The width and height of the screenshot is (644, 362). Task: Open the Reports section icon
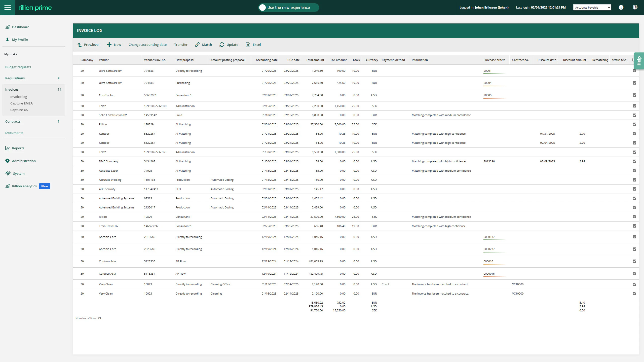point(7,148)
